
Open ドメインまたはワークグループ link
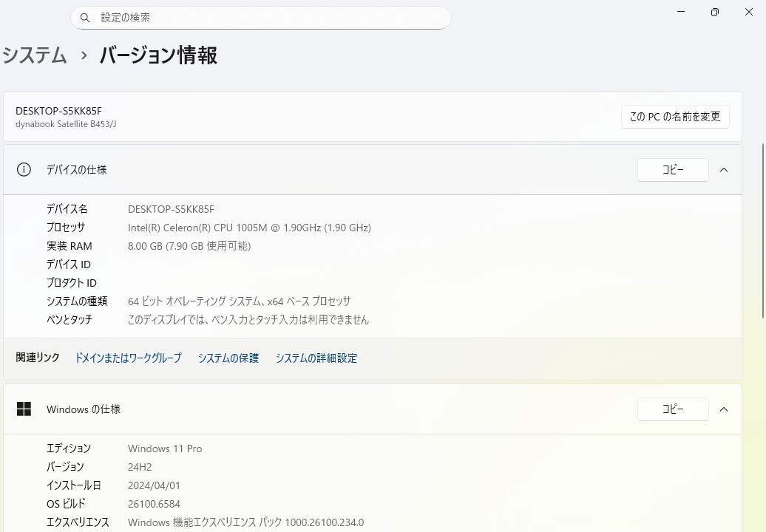128,358
